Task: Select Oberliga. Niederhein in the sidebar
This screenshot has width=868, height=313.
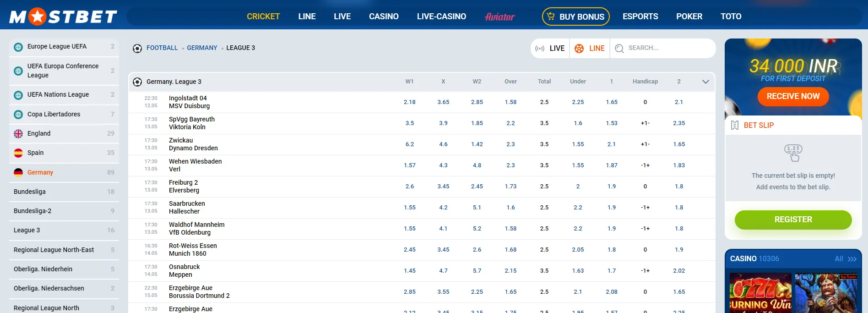Action: [64, 269]
